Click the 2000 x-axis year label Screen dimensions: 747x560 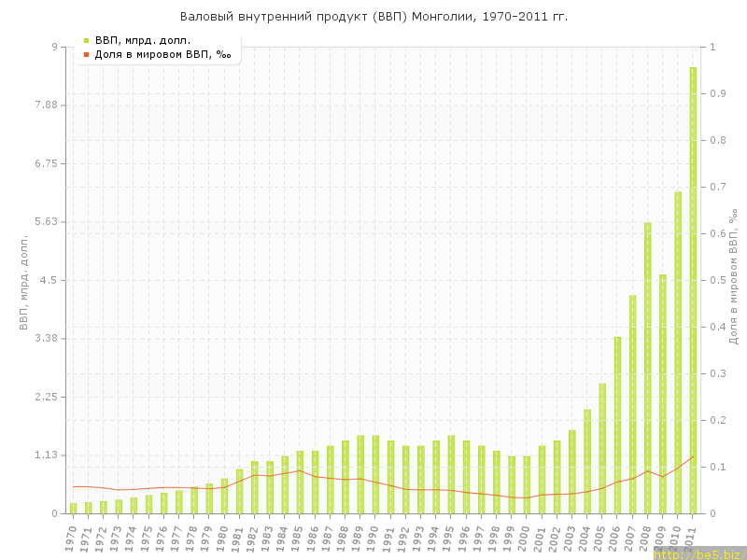point(525,537)
